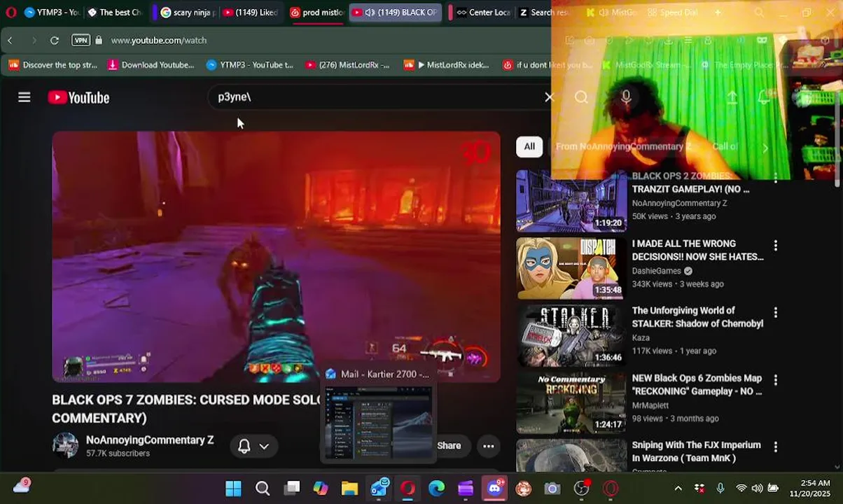Toggle the VPN badge in address bar
This screenshot has height=504, width=843.
pos(81,41)
